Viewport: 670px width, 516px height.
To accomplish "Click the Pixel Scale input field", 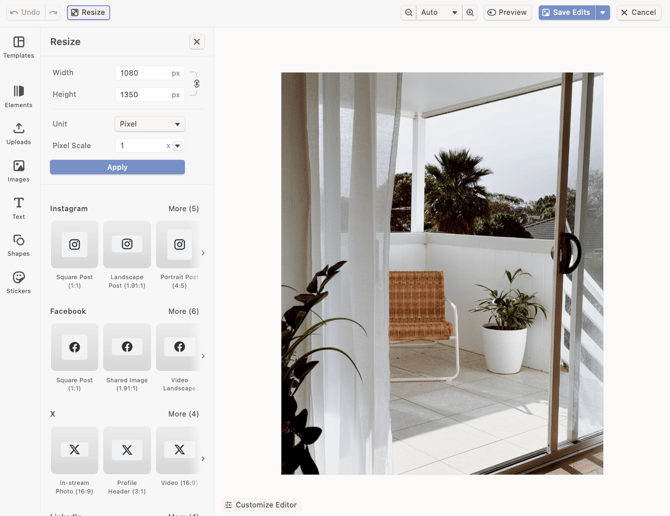I will (x=143, y=146).
